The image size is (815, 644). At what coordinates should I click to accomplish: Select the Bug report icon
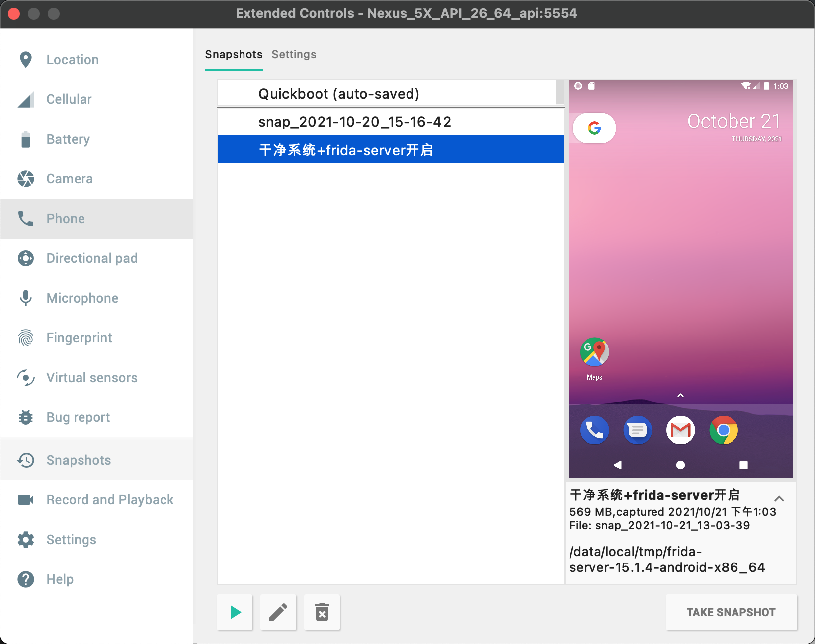click(25, 417)
